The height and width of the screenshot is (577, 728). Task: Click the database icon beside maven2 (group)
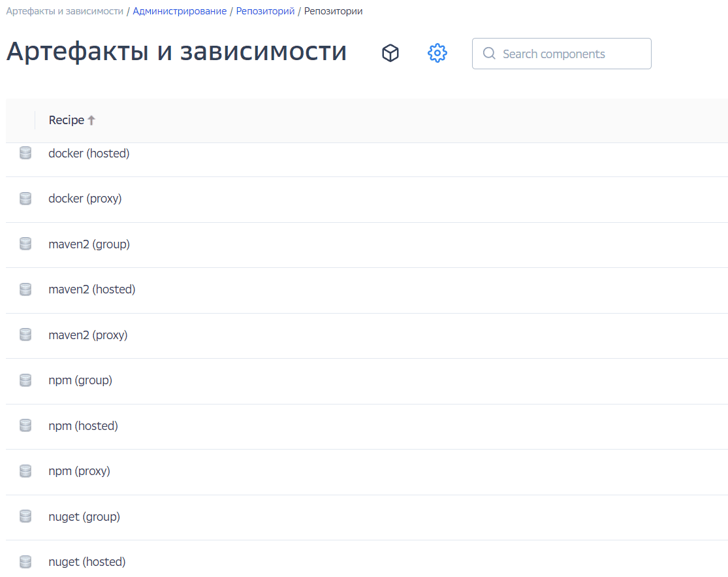[25, 244]
